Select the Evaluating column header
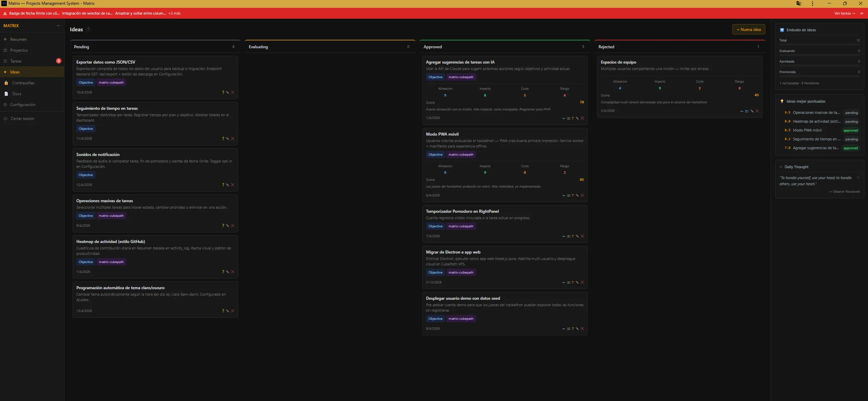The width and height of the screenshot is (868, 401). [258, 47]
